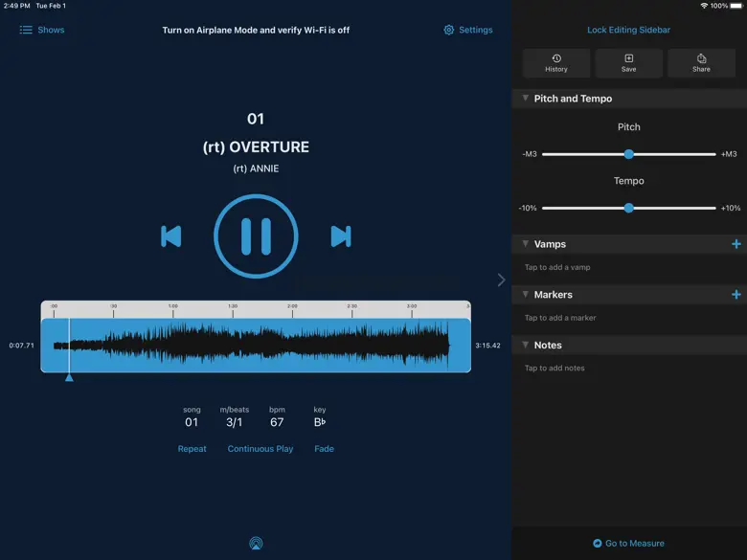Collapse the Pitch and Tempo section
Screen dimensions: 747x560
pos(526,99)
